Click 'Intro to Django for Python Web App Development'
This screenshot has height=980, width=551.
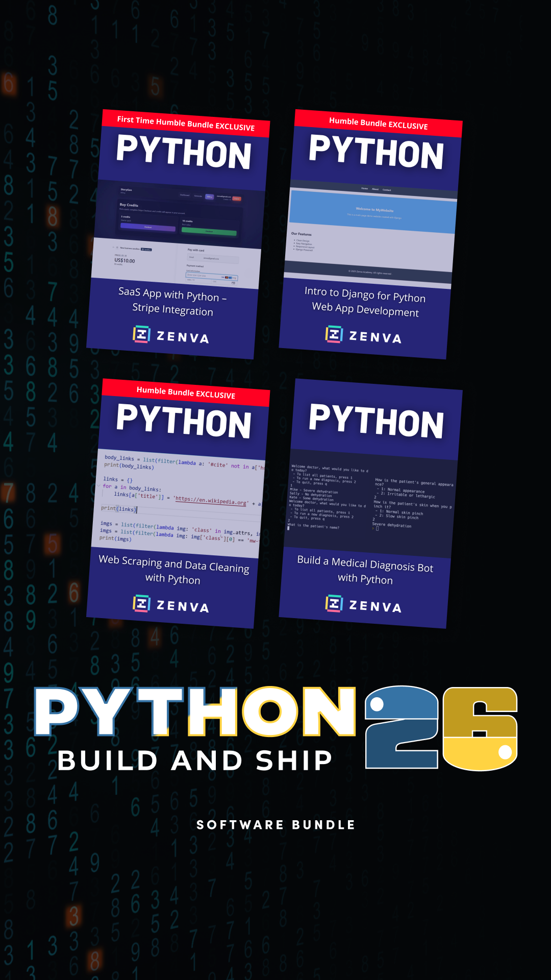click(x=365, y=302)
